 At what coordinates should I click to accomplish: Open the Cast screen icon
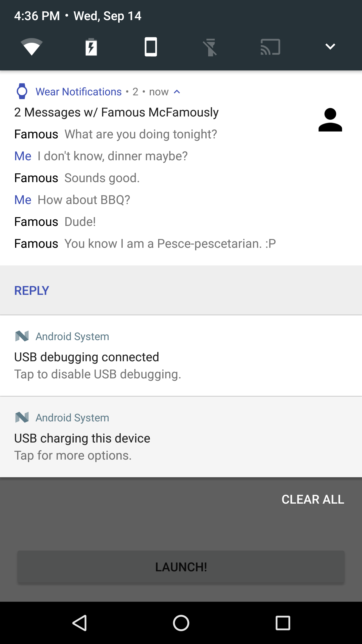click(x=270, y=47)
